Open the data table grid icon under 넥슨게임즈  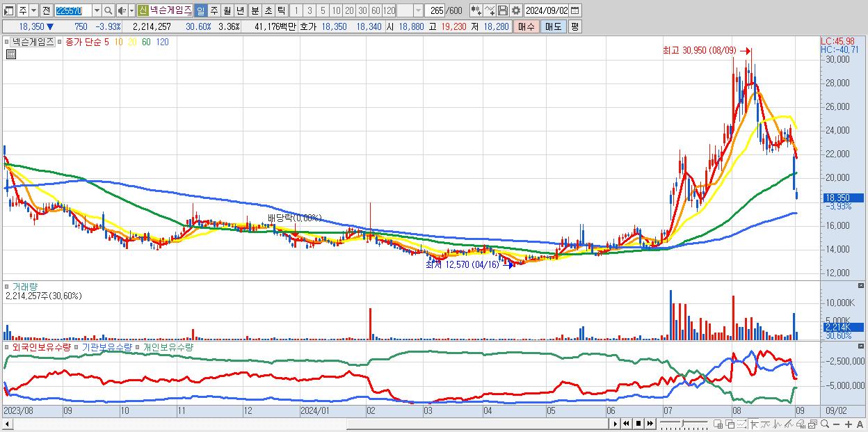(11, 54)
